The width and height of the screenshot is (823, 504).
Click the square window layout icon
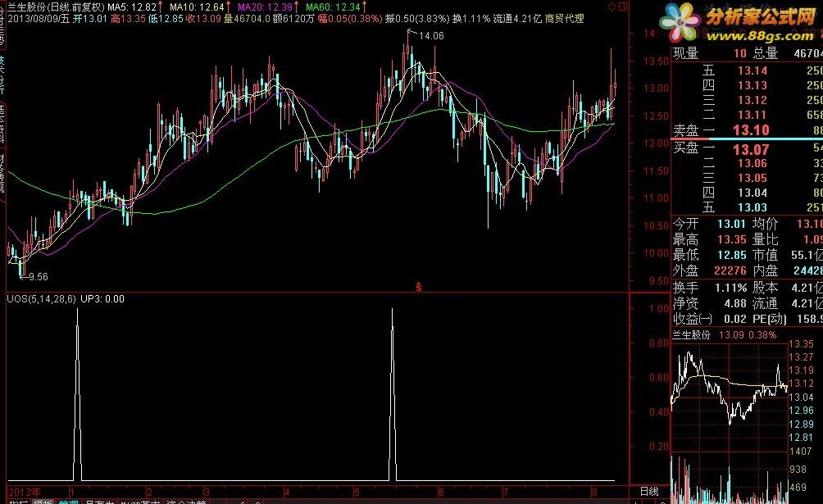coord(623,7)
